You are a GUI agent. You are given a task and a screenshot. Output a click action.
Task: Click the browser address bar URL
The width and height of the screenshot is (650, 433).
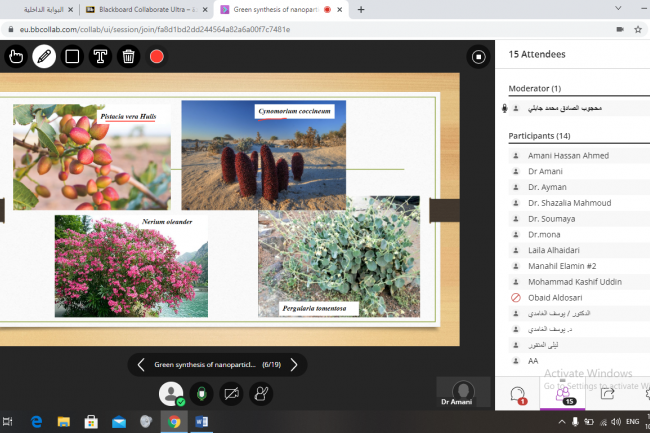[x=155, y=29]
